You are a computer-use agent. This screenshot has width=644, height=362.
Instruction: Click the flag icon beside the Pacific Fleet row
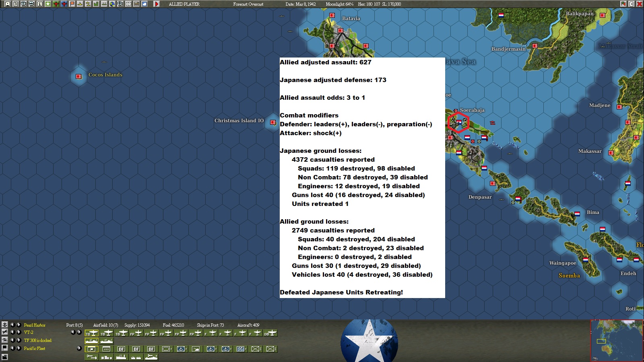(x=5, y=348)
